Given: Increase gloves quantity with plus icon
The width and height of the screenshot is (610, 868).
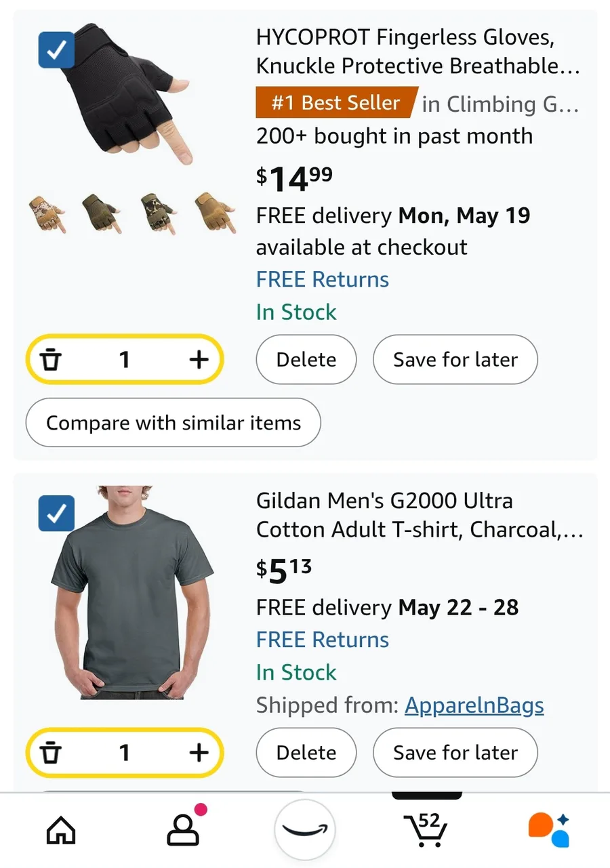Looking at the screenshot, I should [x=198, y=359].
